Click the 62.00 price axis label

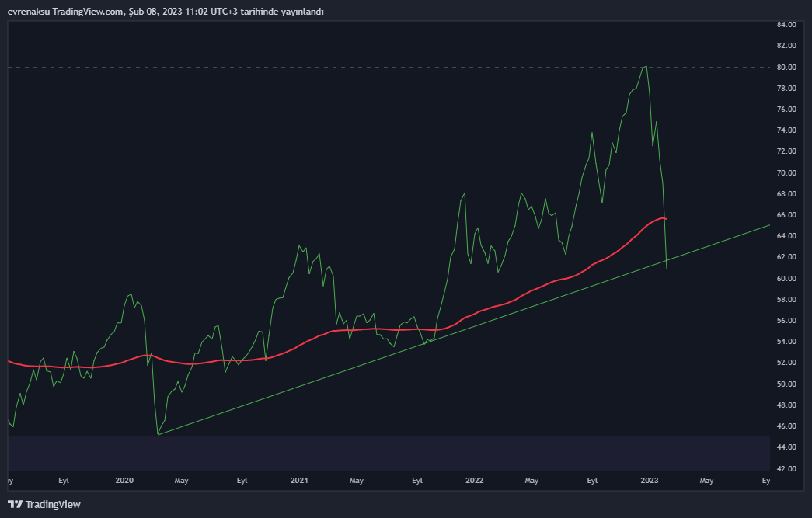click(786, 257)
